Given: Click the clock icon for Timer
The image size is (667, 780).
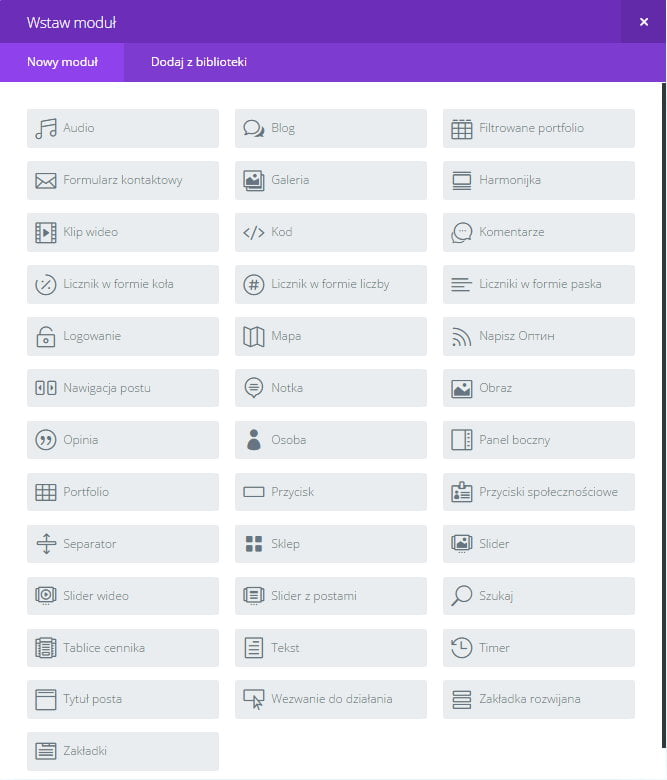Looking at the screenshot, I should (x=461, y=648).
